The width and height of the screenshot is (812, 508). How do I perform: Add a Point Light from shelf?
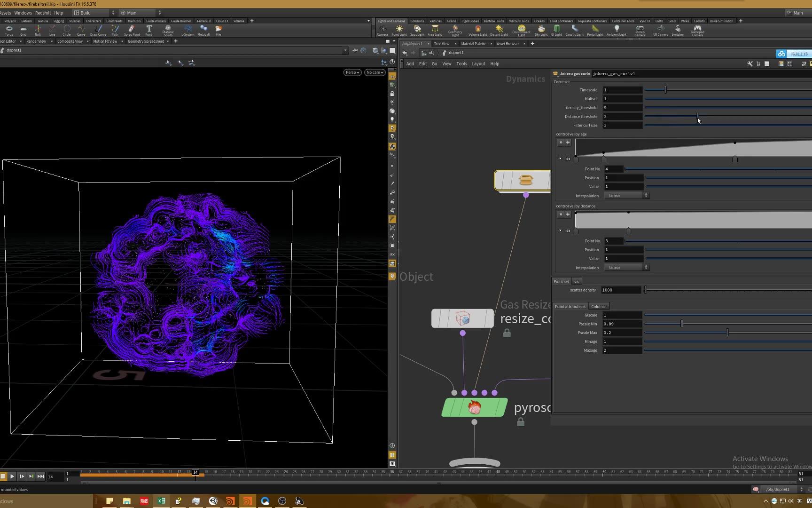point(399,31)
